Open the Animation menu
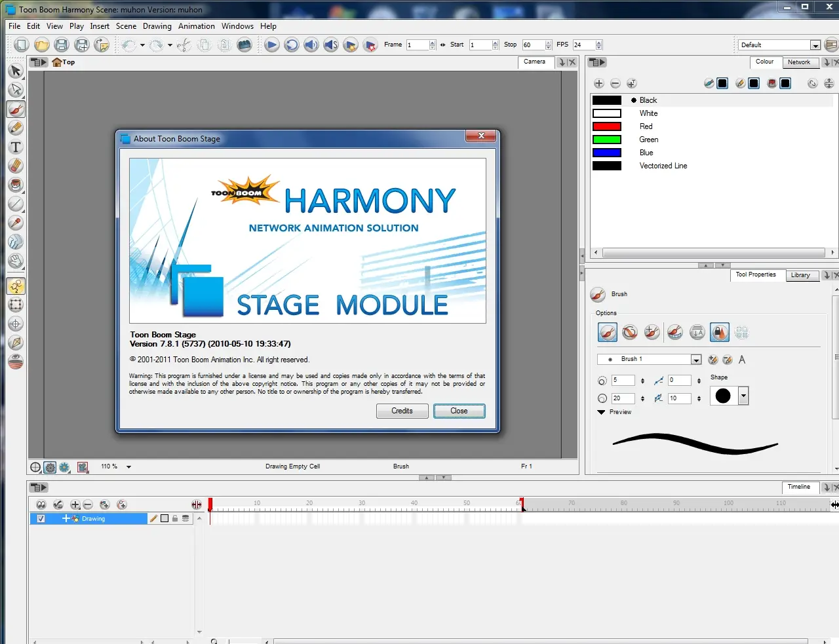This screenshot has width=839, height=644. click(x=197, y=26)
